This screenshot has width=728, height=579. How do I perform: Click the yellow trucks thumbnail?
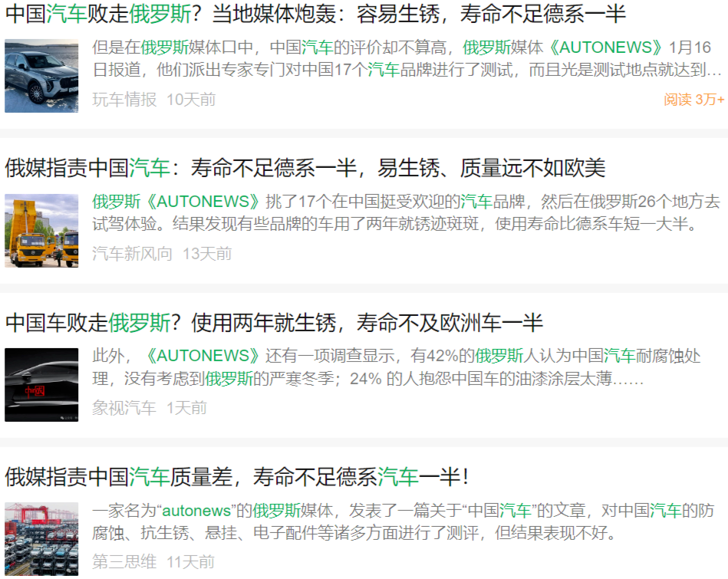click(41, 230)
